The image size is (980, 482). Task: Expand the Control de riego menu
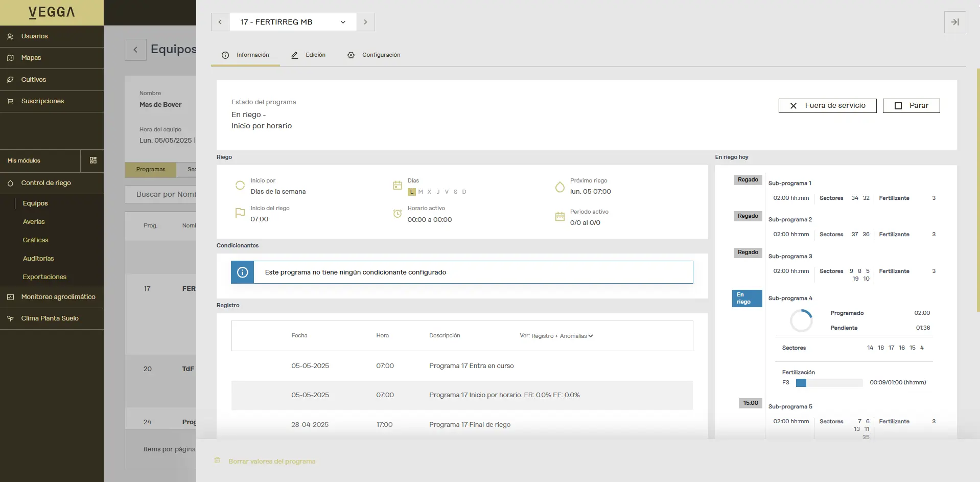46,183
